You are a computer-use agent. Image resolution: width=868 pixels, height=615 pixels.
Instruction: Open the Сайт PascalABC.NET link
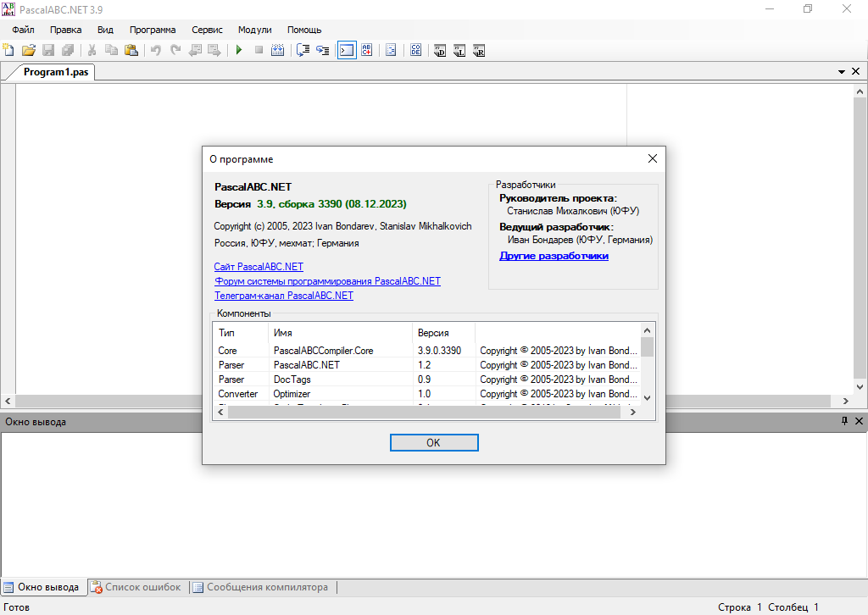[259, 267]
